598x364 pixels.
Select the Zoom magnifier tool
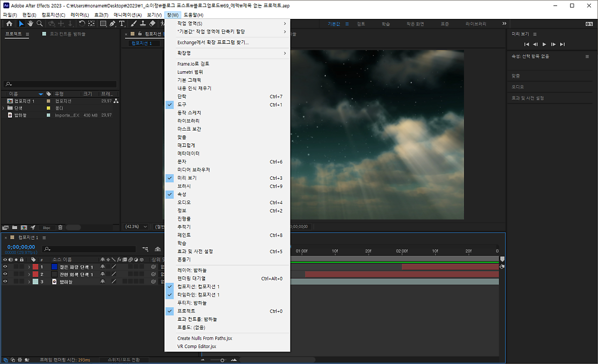(x=40, y=23)
